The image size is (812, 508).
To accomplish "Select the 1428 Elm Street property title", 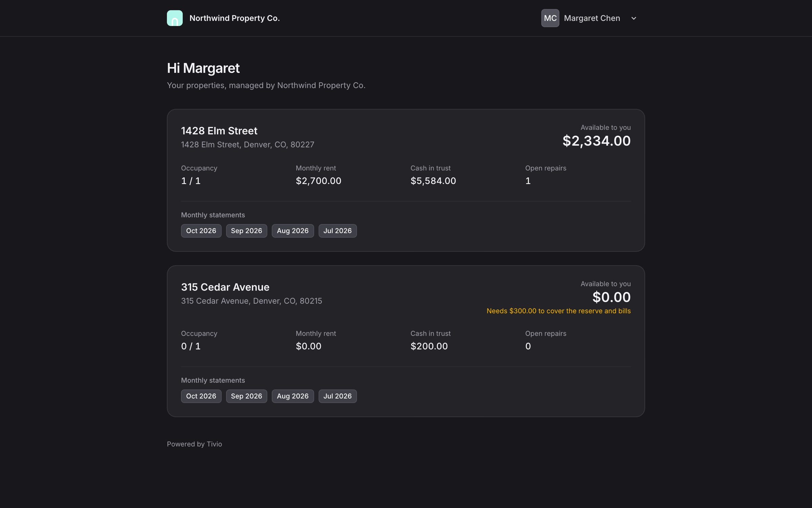I will click(219, 131).
